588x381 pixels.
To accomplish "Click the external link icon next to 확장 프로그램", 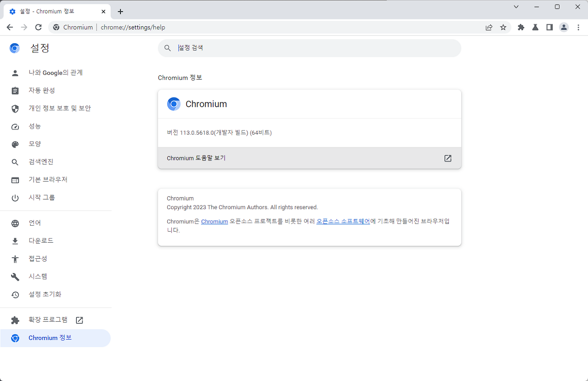I will point(79,320).
